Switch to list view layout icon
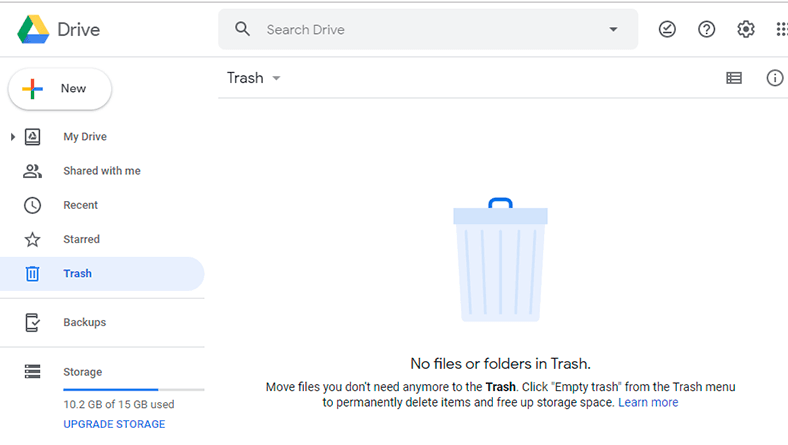This screenshot has height=445, width=788. [734, 78]
